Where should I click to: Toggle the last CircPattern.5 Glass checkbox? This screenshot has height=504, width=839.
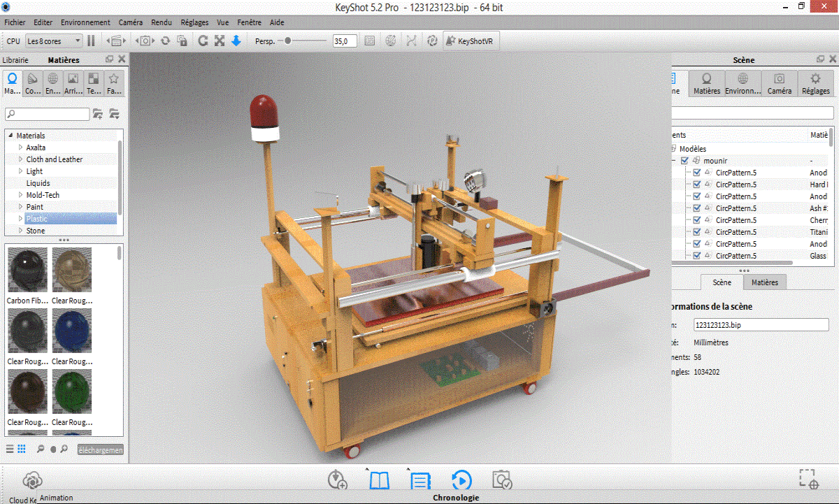(696, 256)
